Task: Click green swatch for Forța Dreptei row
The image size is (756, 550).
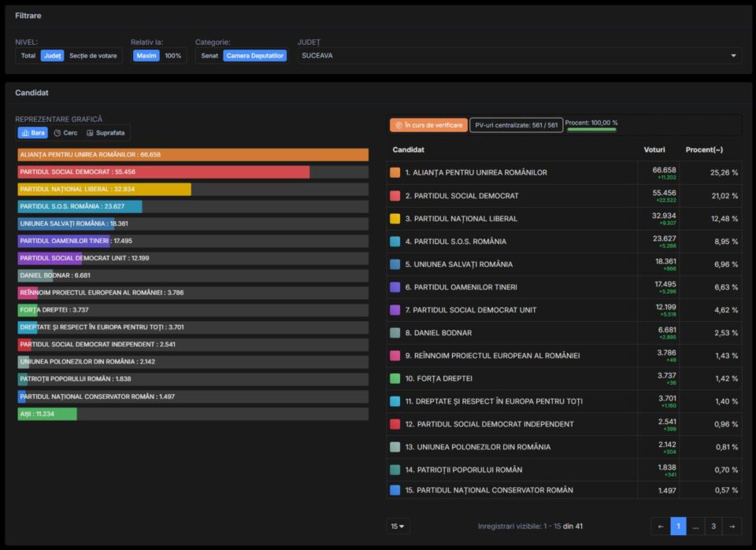Action: tap(395, 378)
